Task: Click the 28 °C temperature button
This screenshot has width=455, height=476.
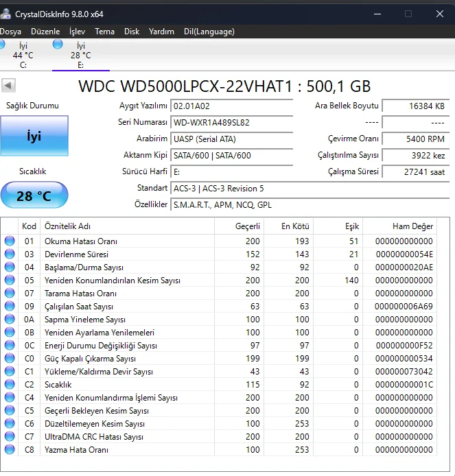Action: click(x=34, y=195)
